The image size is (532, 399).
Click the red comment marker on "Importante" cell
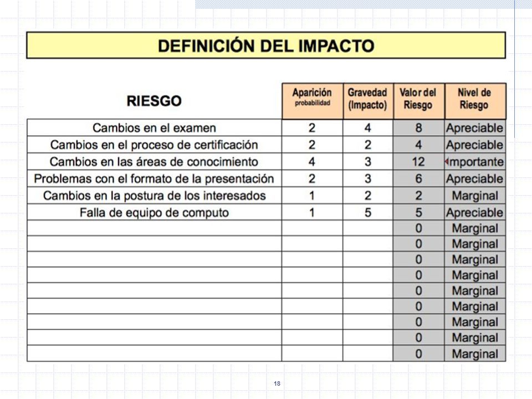[447, 162]
